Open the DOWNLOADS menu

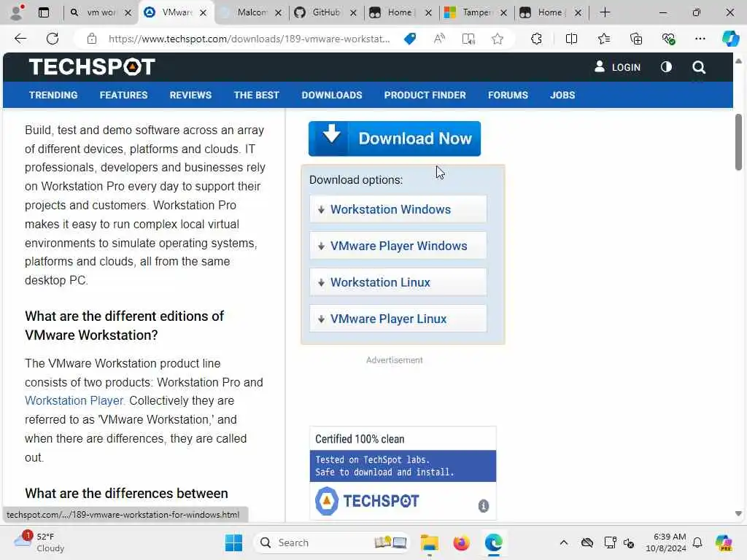coord(332,96)
